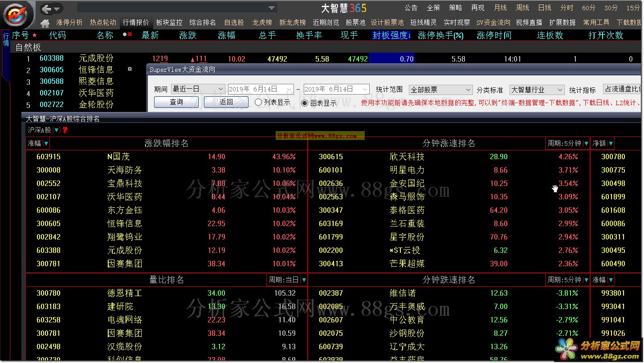Open 设计股票池 in toolbar
The image size is (644, 363).
click(387, 22)
